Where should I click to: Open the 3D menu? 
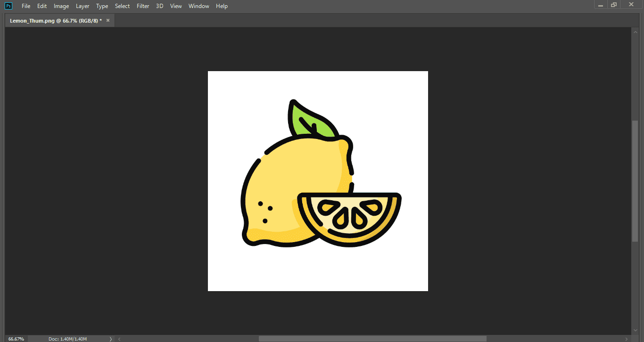coord(159,6)
